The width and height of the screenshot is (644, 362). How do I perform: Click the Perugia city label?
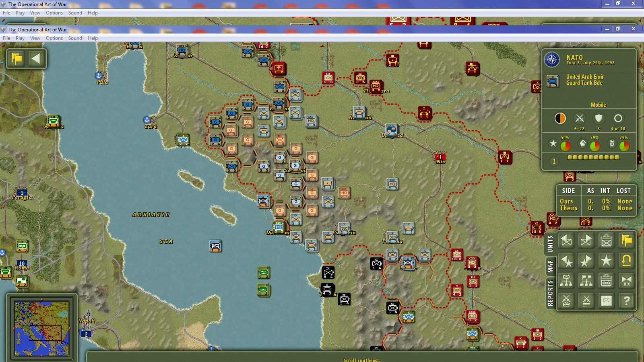[22, 197]
